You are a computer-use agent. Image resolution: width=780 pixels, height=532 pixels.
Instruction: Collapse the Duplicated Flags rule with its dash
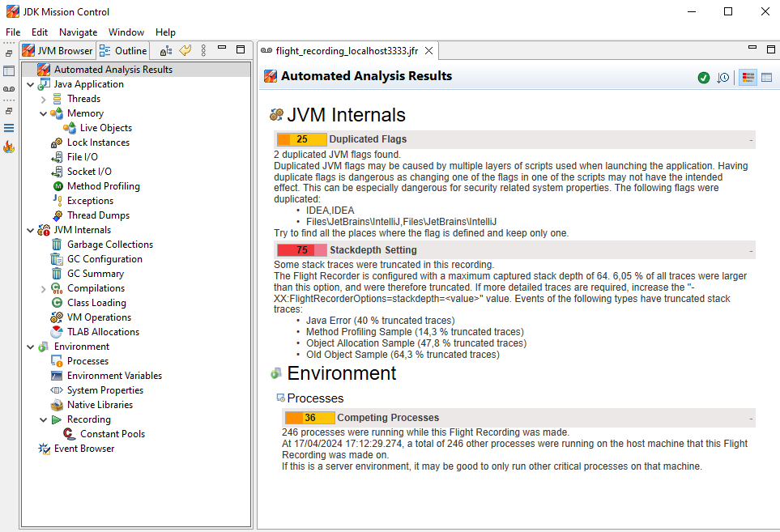point(751,140)
